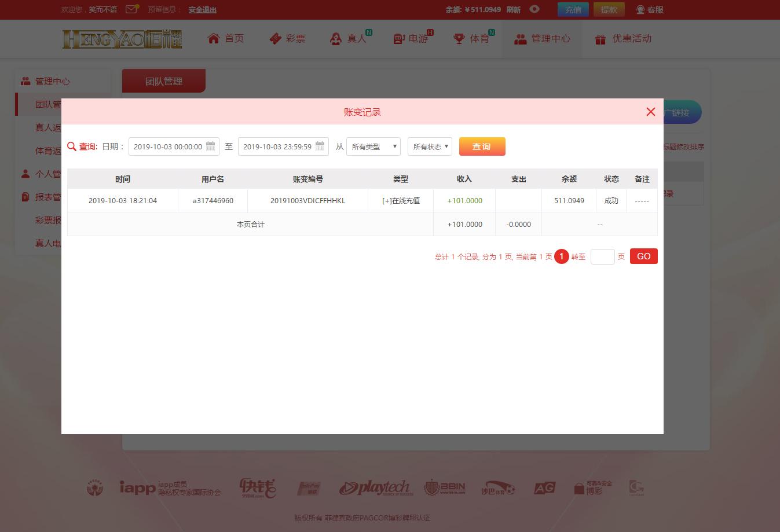Screen dimensions: 780x532
Task: Open 优惠活动 promotions menu
Action: coord(623,39)
